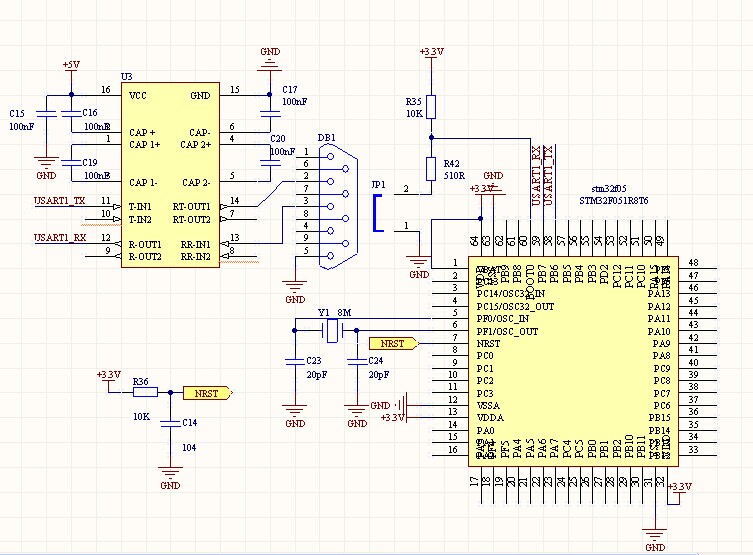
Task: Click the 8M value of crystal Y1
Action: coord(344,313)
